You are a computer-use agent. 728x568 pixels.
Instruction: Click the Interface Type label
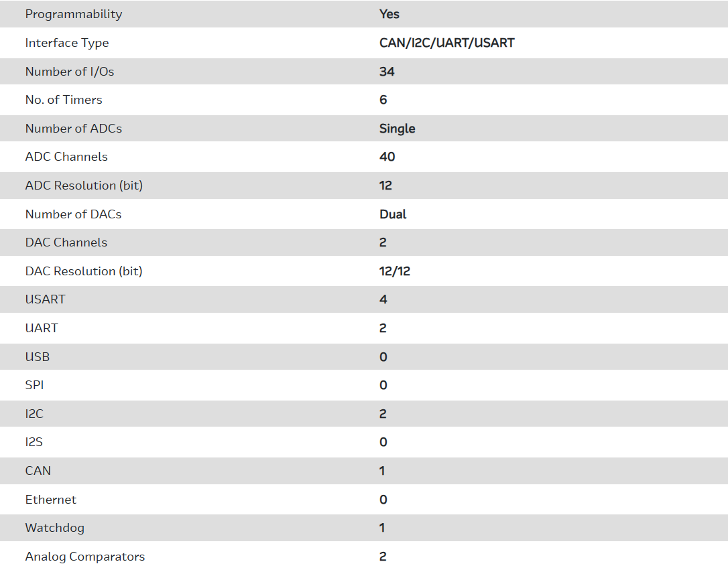tap(67, 43)
